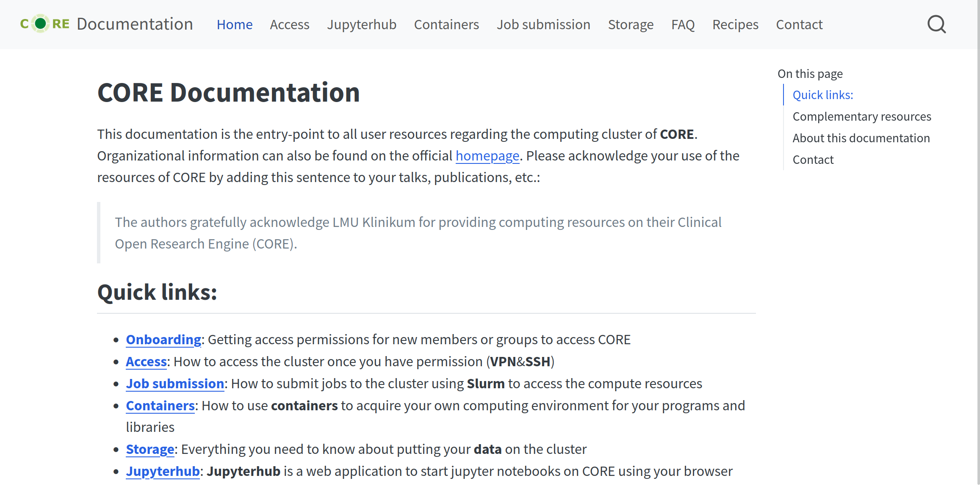Jump to Complementary resources section
This screenshot has width=980, height=492.
point(862,116)
